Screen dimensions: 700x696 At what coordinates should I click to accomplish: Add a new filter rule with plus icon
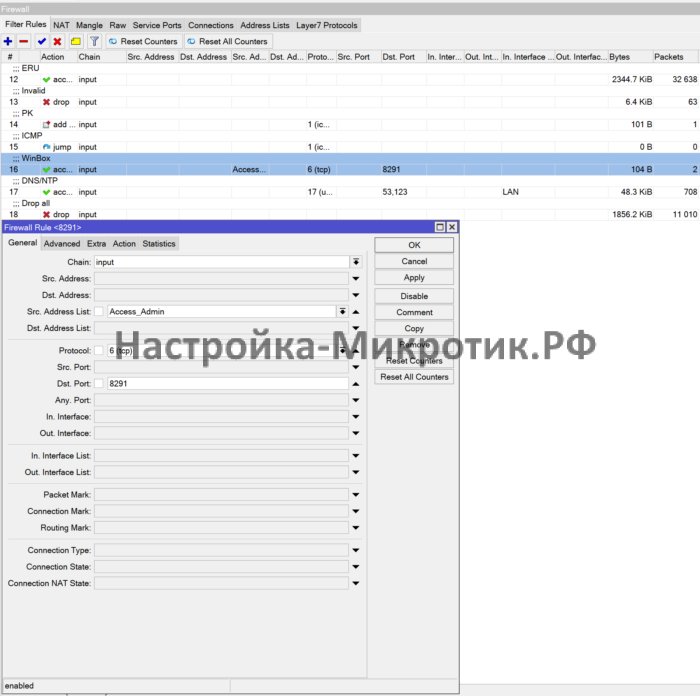(x=8, y=42)
